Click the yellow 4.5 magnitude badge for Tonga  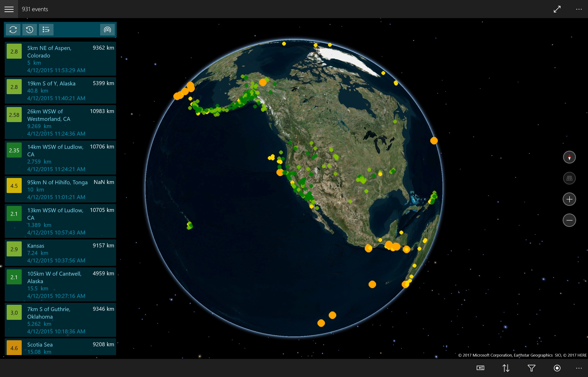pos(14,185)
